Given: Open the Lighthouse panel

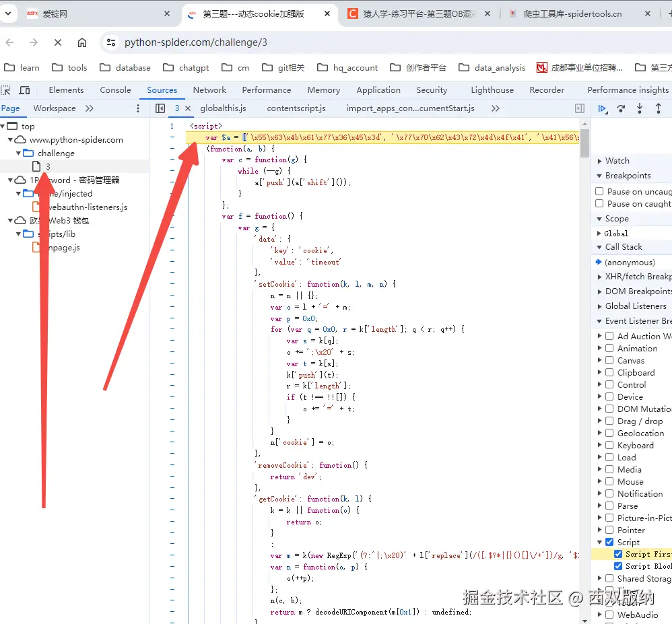Looking at the screenshot, I should click(492, 90).
